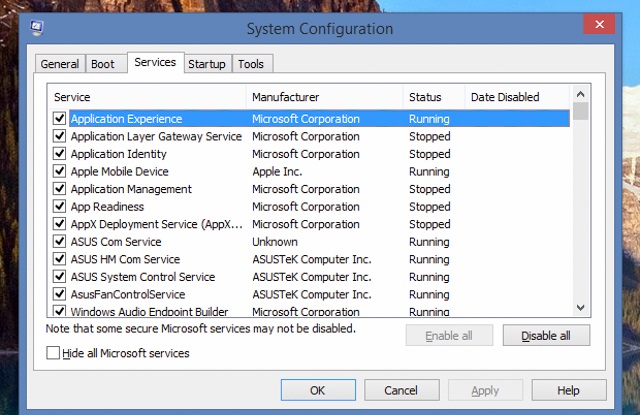640x415 pixels.
Task: Click the Disable all button
Action: click(x=546, y=336)
